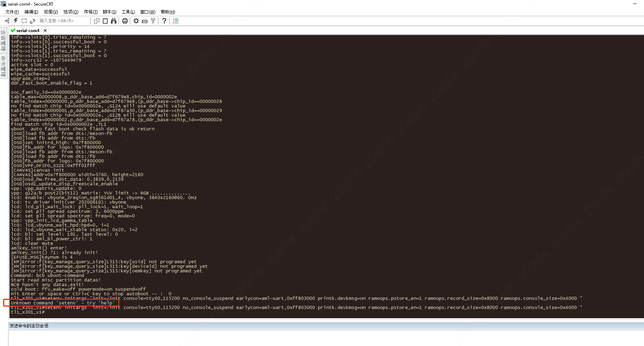This screenshot has height=346, width=644.
Task: Switch to the serial-com4 tab
Action: coord(27,30)
